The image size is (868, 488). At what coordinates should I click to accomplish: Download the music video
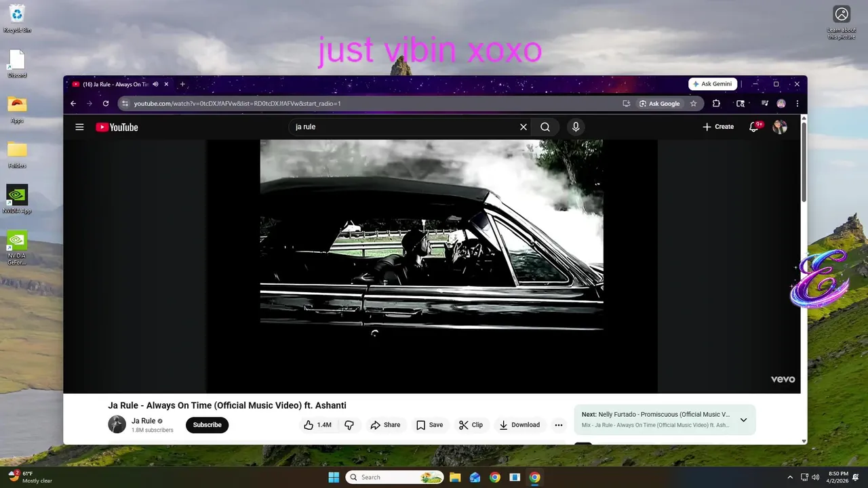click(x=519, y=425)
